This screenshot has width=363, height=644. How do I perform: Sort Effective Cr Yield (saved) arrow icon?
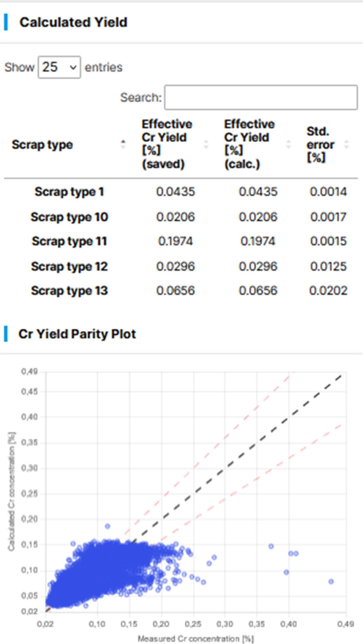click(x=206, y=144)
